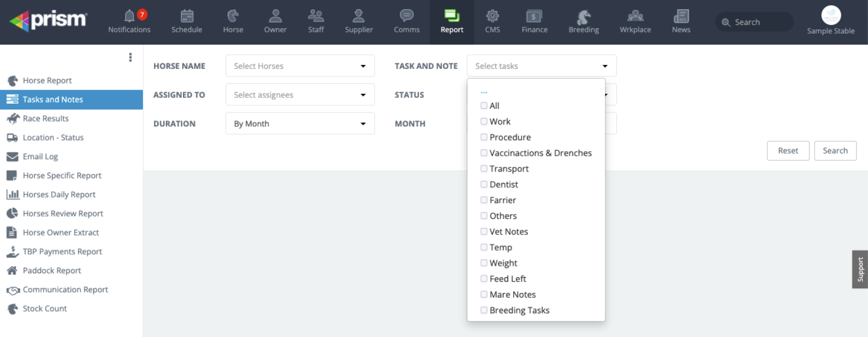
Task: Click the Finance icon in navigation
Action: [x=534, y=16]
